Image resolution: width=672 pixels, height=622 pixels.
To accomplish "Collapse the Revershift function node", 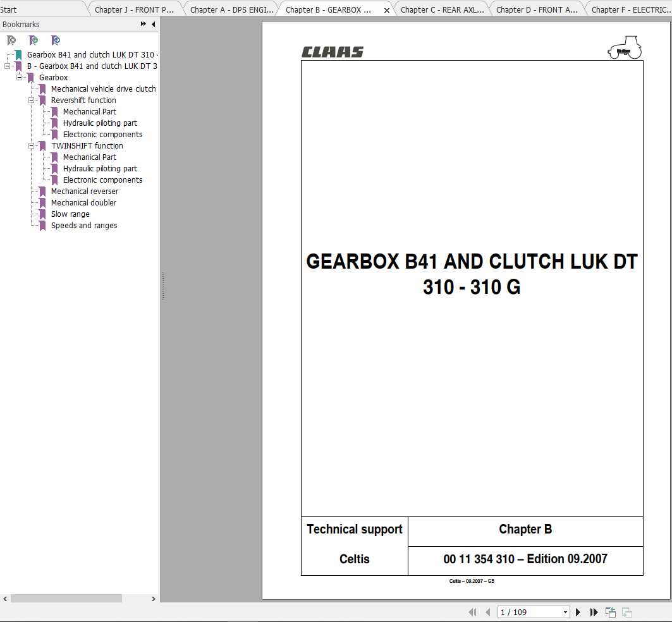I will pos(31,101).
